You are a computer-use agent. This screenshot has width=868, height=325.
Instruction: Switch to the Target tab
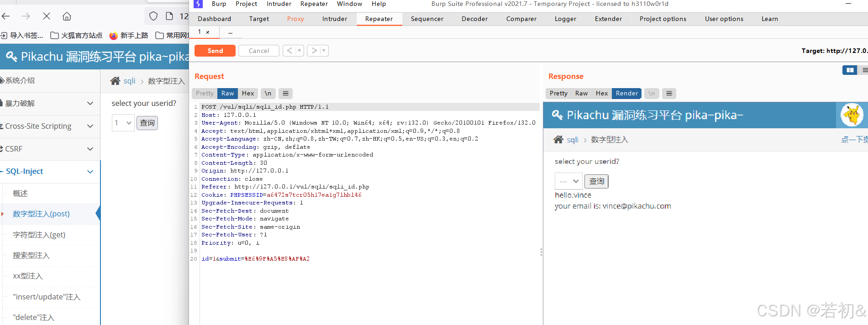[x=259, y=19]
